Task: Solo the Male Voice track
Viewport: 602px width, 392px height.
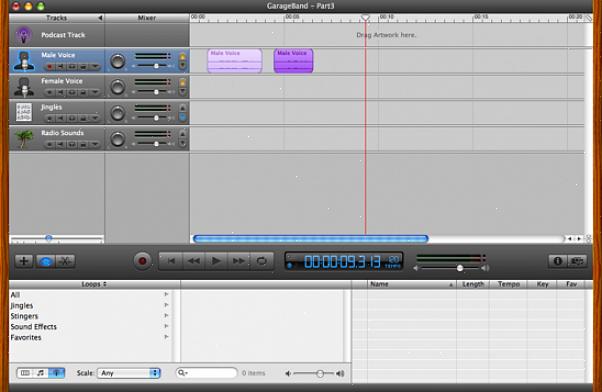Action: 72,67
